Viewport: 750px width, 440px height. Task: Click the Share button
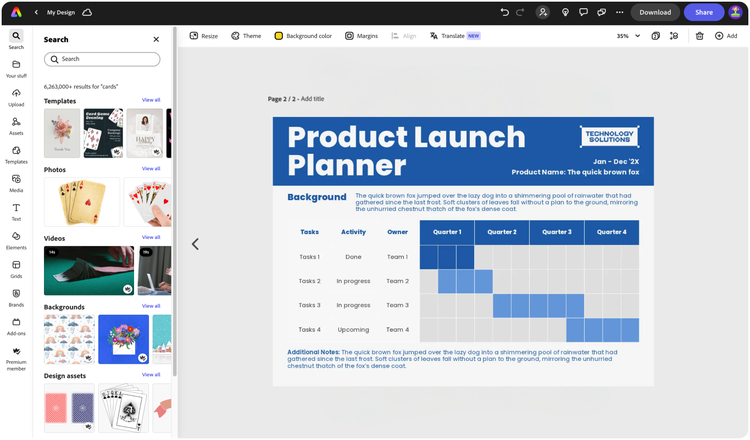704,12
